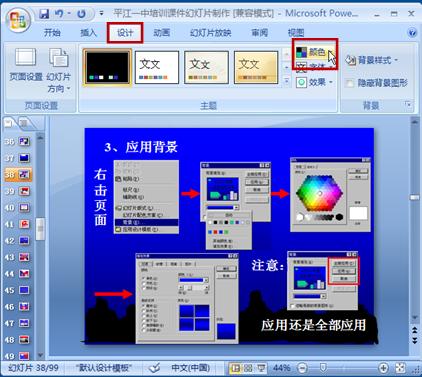Viewport: 422px width, 377px height.
Task: Switch to slide sorter view icon
Action: click(x=248, y=368)
